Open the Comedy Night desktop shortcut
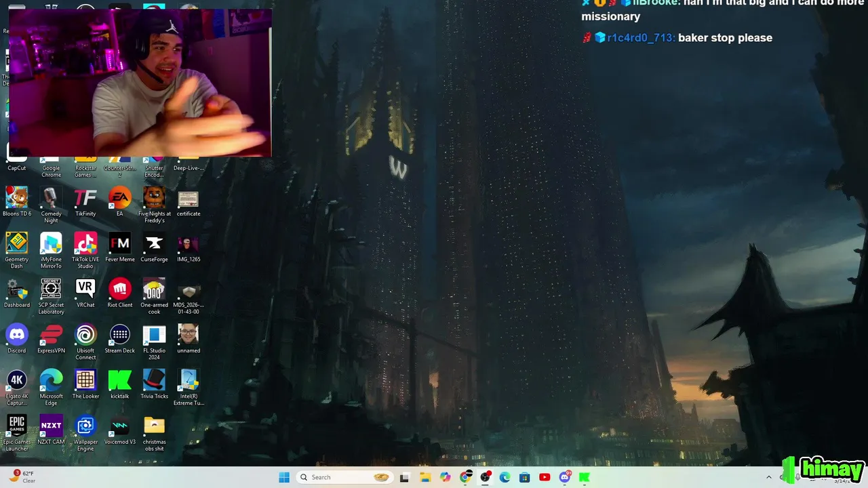Viewport: 868px width, 488px height. 51,198
